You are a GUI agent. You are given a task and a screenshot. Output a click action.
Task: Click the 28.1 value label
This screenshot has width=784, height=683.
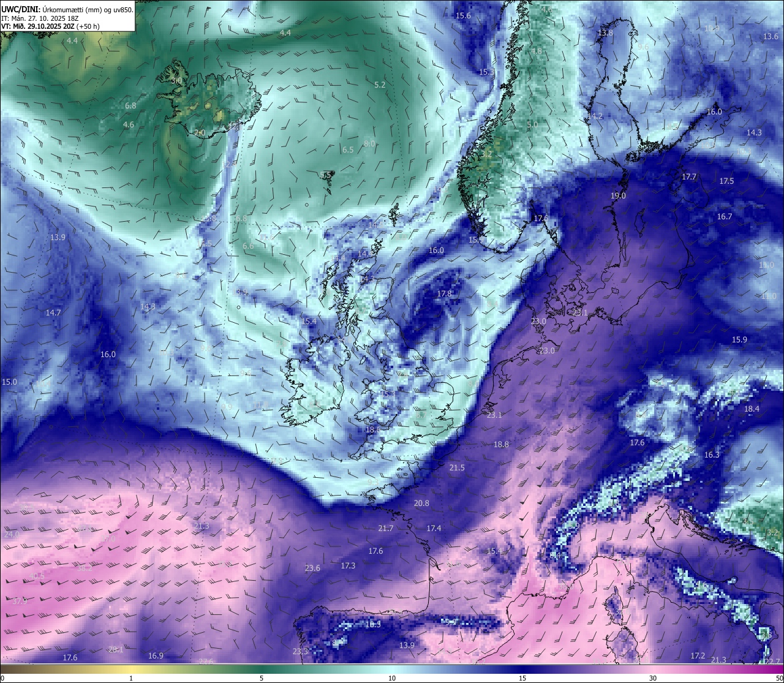(116, 650)
